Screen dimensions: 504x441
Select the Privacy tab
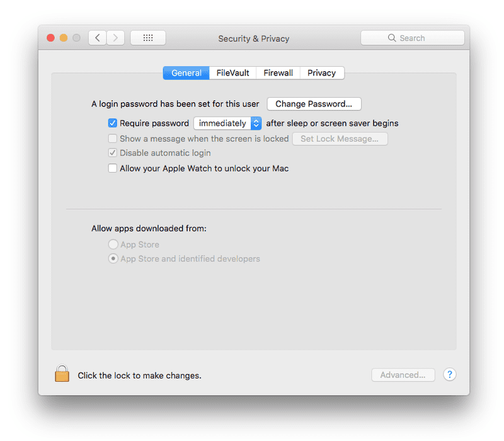[x=321, y=72]
